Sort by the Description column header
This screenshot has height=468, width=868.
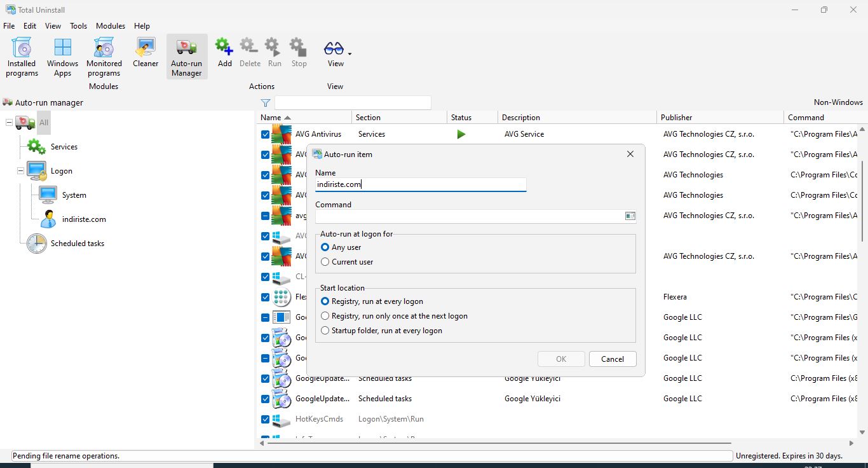tap(577, 118)
